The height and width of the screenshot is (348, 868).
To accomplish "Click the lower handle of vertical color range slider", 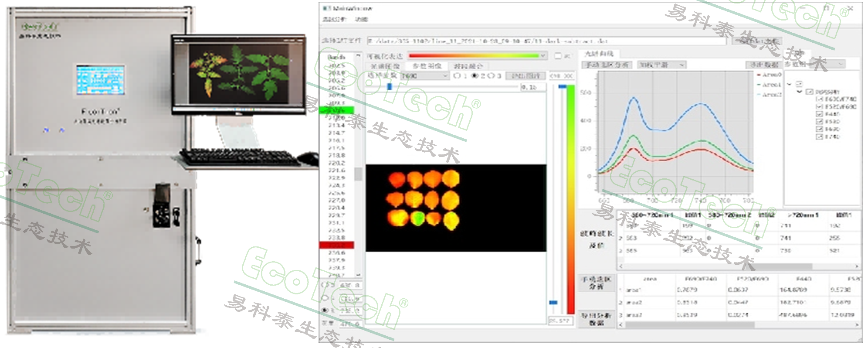I will 553,302.
